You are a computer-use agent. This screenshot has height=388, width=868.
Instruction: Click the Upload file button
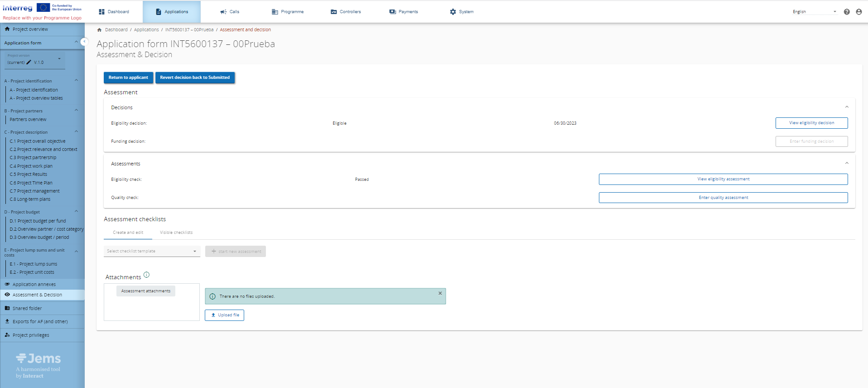(x=224, y=315)
